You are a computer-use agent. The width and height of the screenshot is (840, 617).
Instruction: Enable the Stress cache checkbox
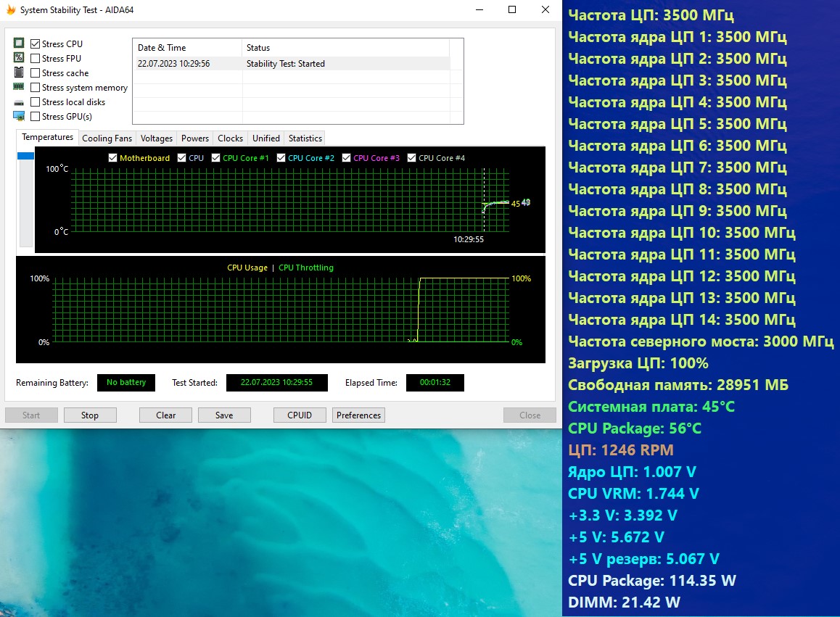pyautogui.click(x=36, y=73)
